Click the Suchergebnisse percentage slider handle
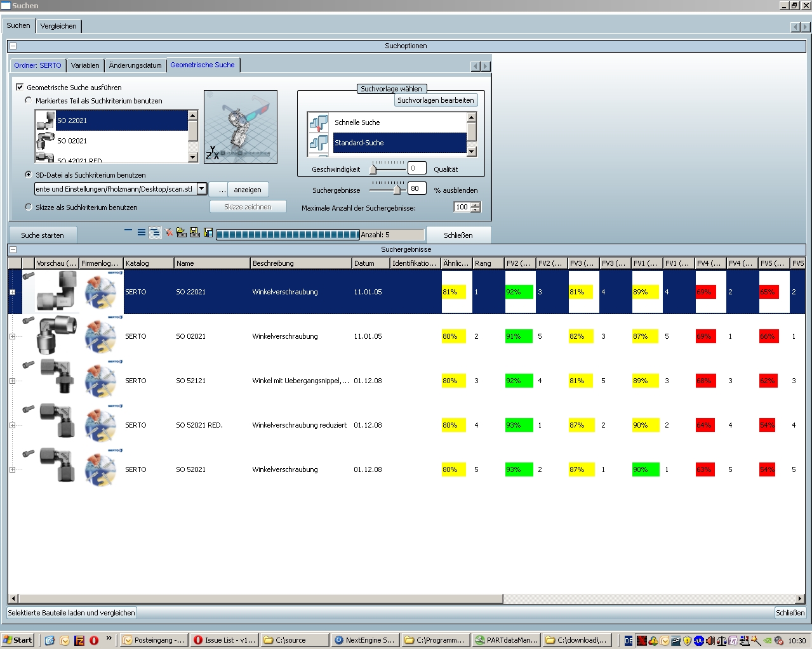The width and height of the screenshot is (812, 649). click(x=397, y=189)
